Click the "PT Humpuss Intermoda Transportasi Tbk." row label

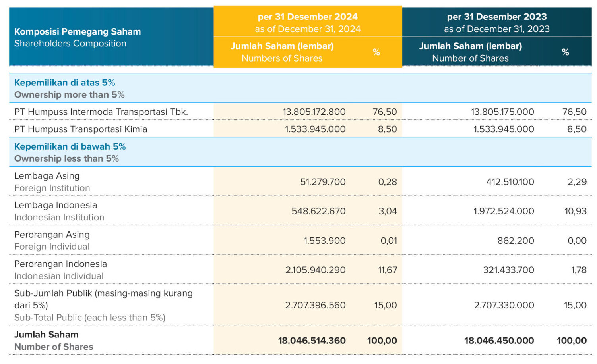(101, 112)
